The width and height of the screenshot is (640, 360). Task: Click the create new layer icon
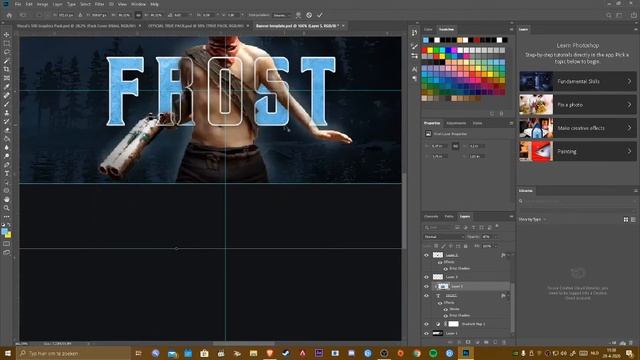495,342
